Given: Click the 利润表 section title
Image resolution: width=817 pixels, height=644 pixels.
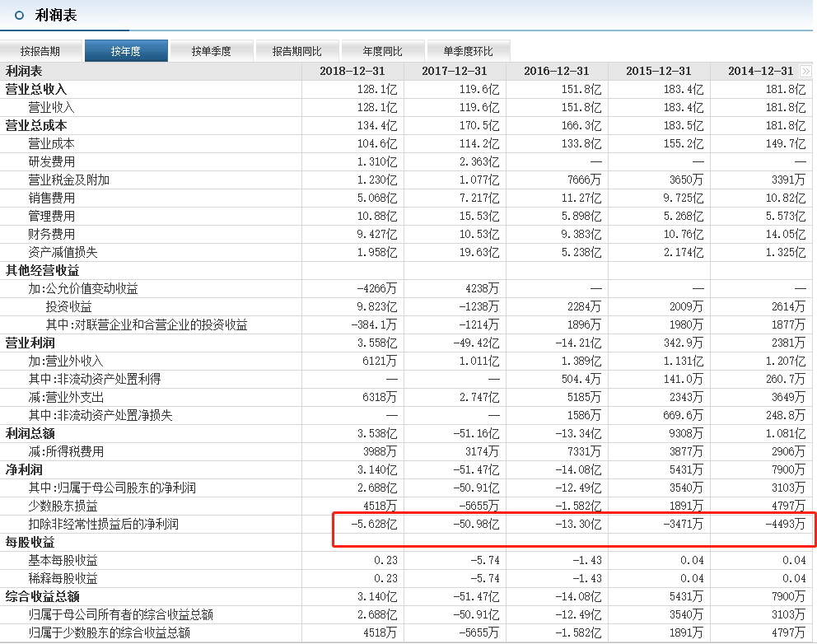Looking at the screenshot, I should 56,16.
